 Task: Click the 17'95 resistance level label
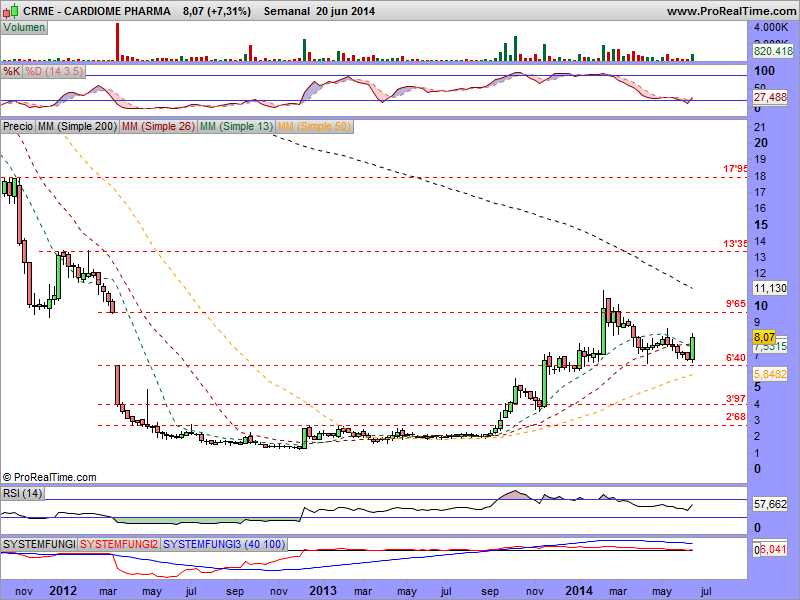click(735, 169)
